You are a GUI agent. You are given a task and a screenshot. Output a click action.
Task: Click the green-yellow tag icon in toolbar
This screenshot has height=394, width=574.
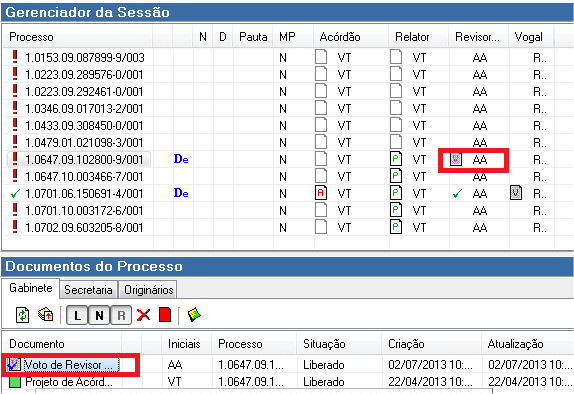pyautogui.click(x=194, y=315)
